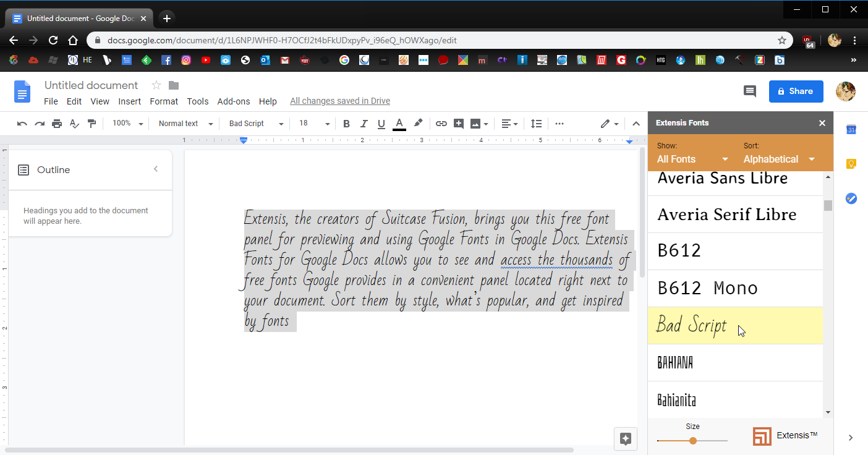Open the Tools menu
The height and width of the screenshot is (455, 868).
click(x=198, y=101)
